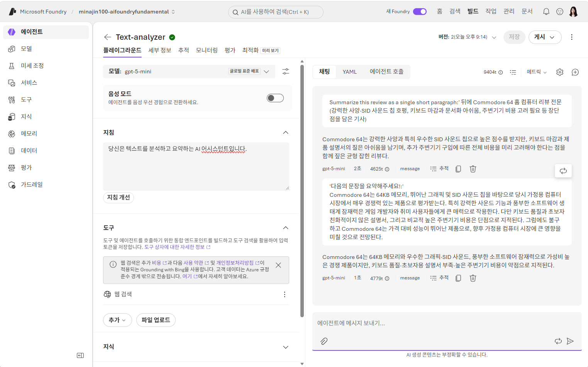Click the regenerate icon in message input
The image size is (588, 367).
tap(558, 341)
